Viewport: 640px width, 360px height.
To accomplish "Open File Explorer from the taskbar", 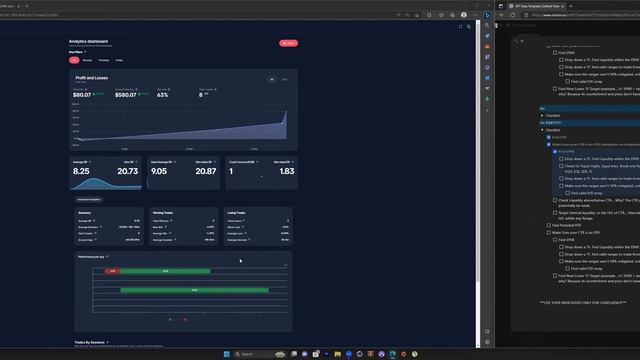I will [x=338, y=354].
